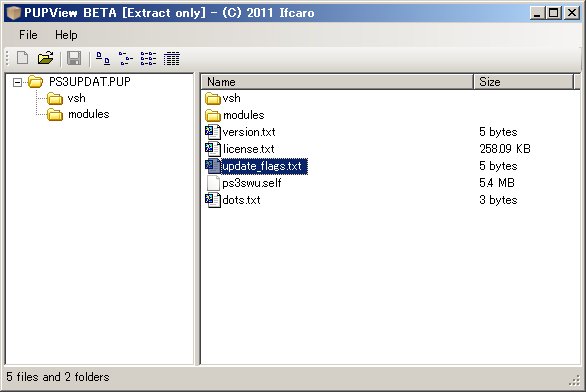Click status bar text 5 files and 2 folders
Viewport: 586px width, 392px height.
point(58,377)
